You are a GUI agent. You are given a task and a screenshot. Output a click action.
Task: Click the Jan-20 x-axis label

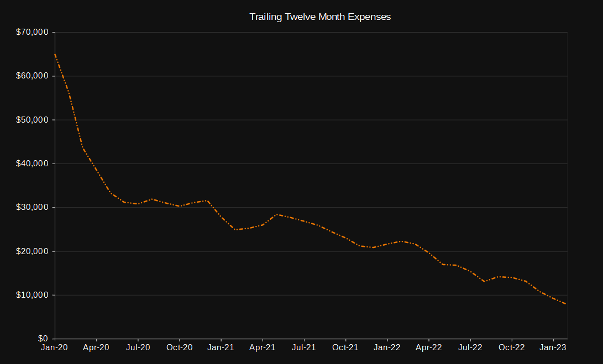tap(54, 347)
